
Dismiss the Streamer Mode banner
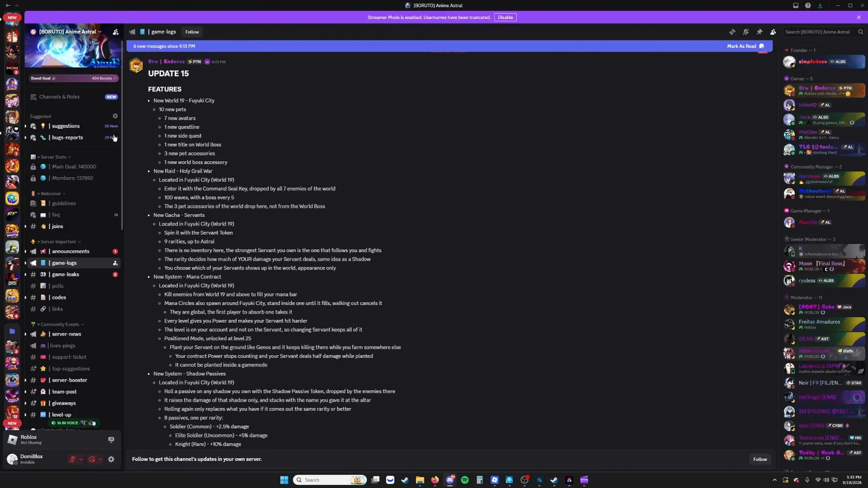[x=859, y=17]
